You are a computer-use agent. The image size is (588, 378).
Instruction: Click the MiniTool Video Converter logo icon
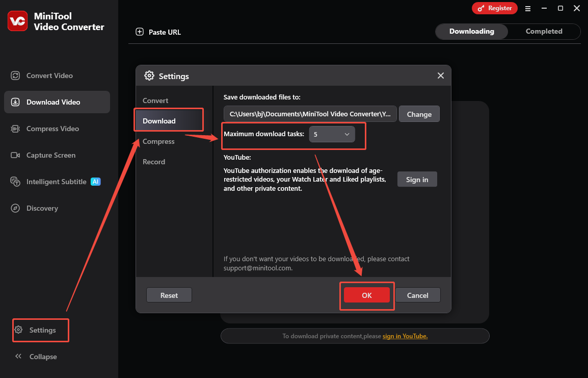click(x=18, y=21)
